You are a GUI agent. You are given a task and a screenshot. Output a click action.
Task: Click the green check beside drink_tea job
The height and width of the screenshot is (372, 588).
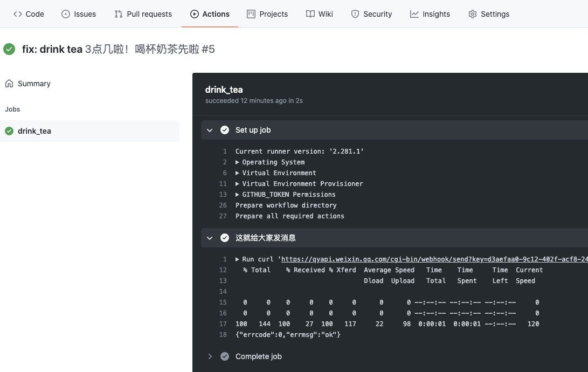[9, 131]
